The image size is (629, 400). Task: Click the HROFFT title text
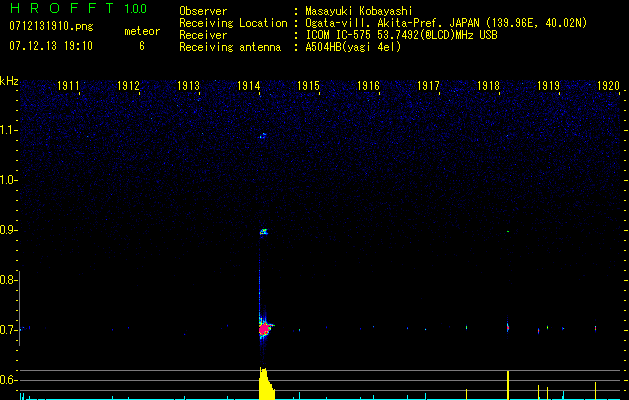pos(59,9)
